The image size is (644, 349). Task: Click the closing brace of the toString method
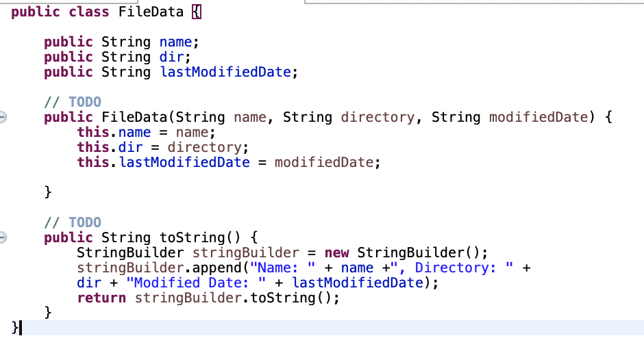(x=48, y=313)
